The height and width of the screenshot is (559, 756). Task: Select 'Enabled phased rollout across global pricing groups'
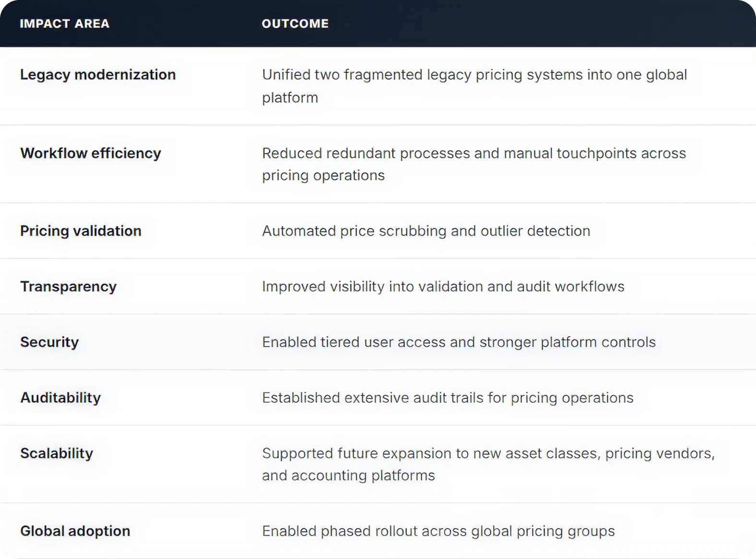point(438,531)
